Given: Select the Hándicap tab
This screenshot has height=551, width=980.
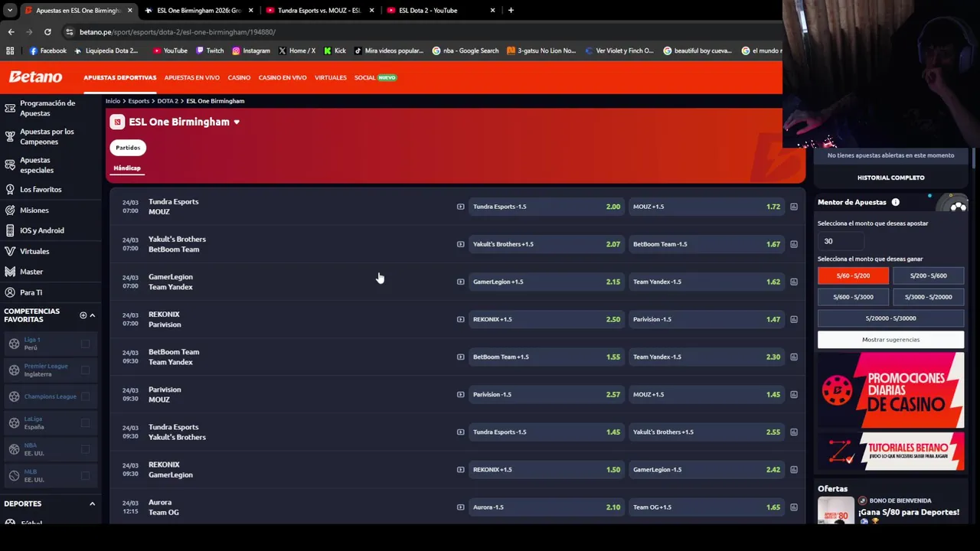Looking at the screenshot, I should (127, 168).
